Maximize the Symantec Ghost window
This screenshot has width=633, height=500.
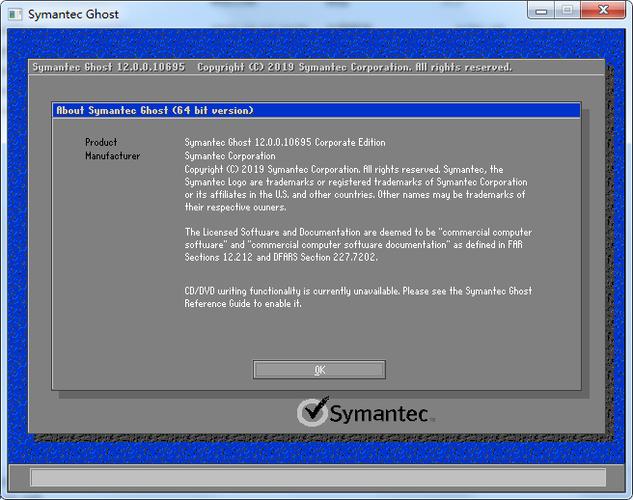coord(568,10)
